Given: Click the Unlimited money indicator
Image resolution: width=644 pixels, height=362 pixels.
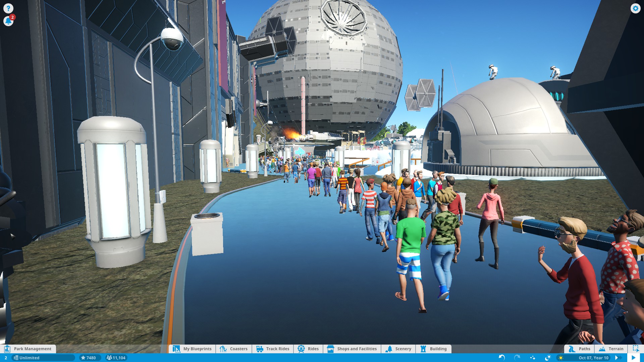Looking at the screenshot, I should [x=43, y=358].
